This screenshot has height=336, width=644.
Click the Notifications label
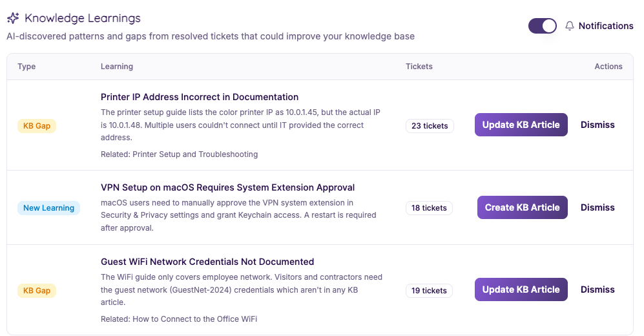click(x=606, y=26)
